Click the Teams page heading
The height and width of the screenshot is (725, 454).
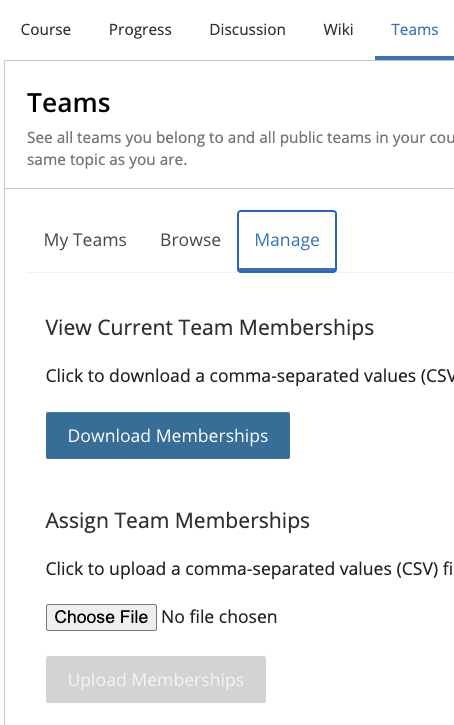tap(69, 103)
